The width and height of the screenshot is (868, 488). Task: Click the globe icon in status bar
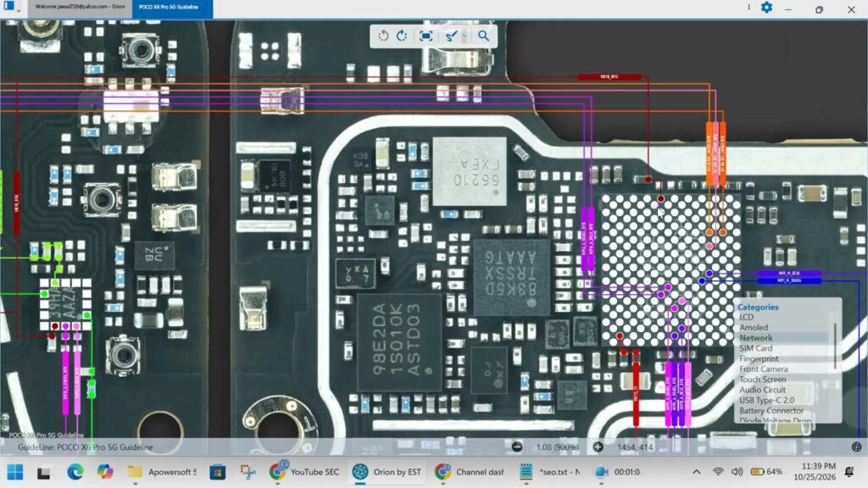click(x=856, y=446)
